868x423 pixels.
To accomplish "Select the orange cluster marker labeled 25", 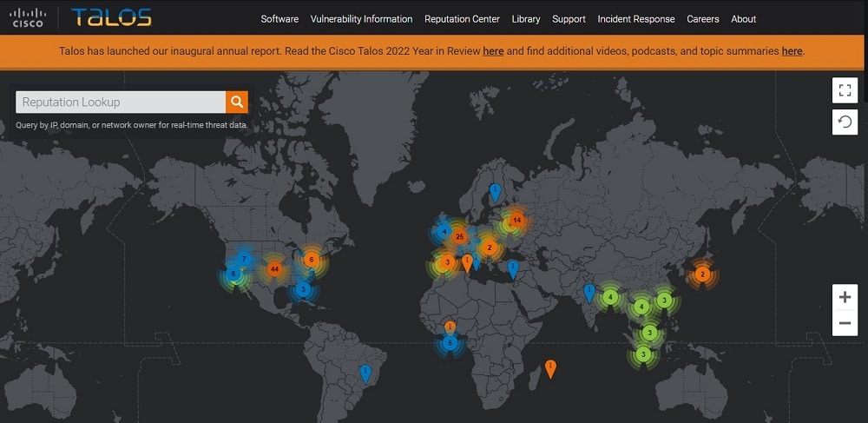I will point(459,237).
